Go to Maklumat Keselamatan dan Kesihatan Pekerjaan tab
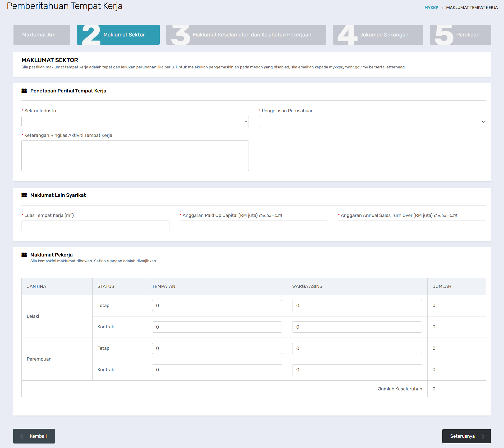This screenshot has height=448, width=504. click(246, 35)
